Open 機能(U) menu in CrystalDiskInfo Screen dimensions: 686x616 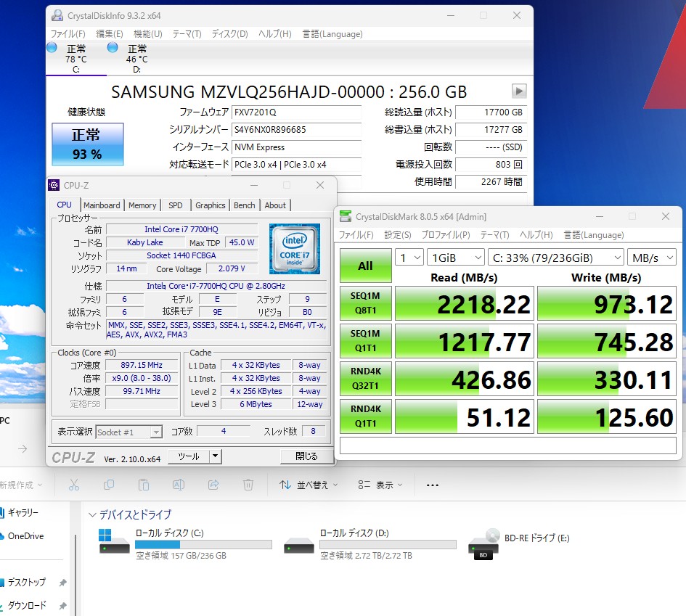pyautogui.click(x=148, y=33)
